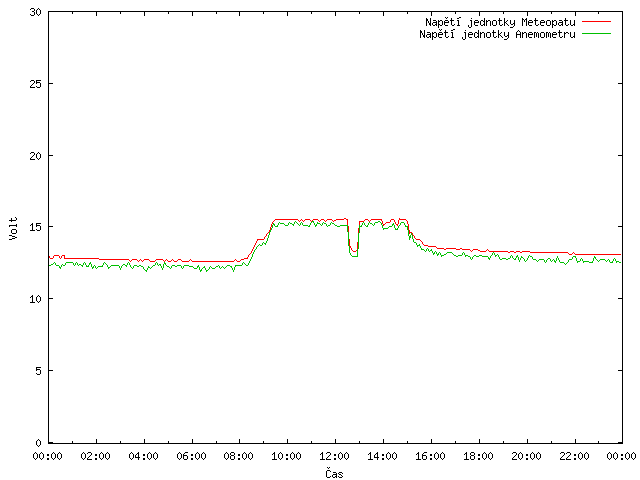Click the x-axis label 16:00
640x480 pixels.
(430, 456)
